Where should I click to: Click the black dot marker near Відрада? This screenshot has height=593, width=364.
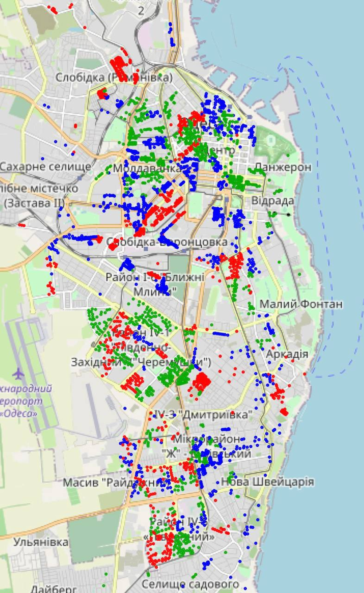tap(289, 215)
